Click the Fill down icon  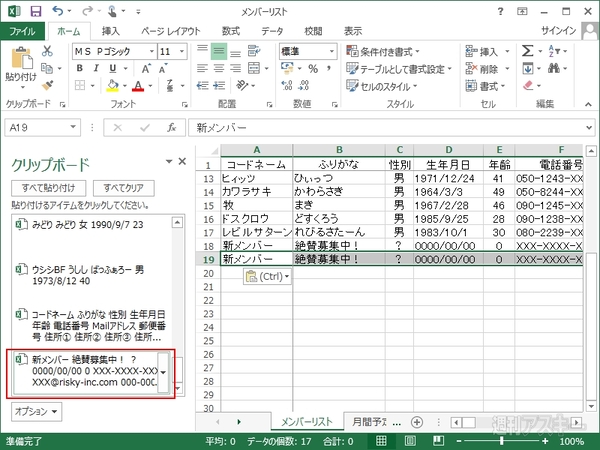[528, 68]
